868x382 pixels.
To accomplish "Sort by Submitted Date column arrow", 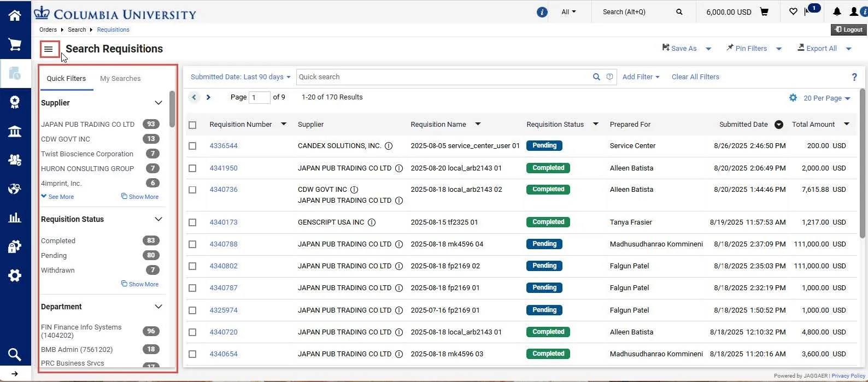I will (779, 125).
